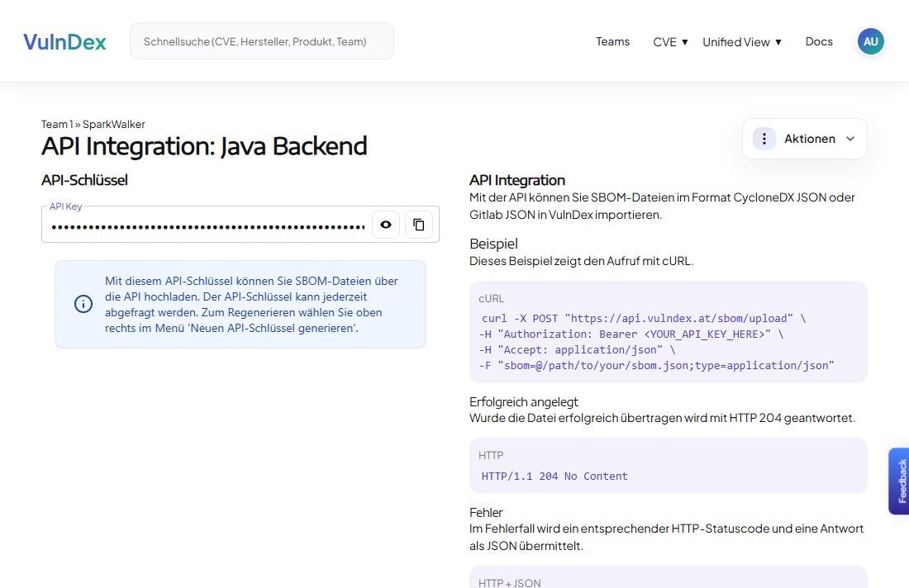Click the blue Feedback tab on screen edge

902,481
